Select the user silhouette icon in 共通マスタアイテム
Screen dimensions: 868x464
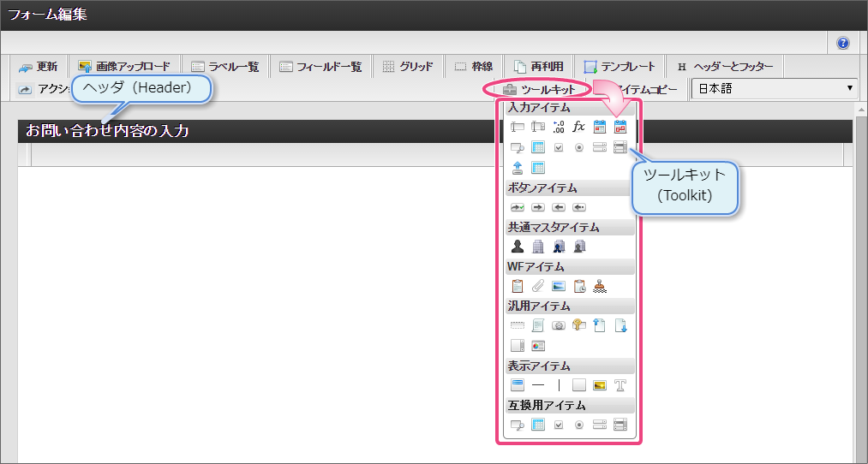[517, 246]
